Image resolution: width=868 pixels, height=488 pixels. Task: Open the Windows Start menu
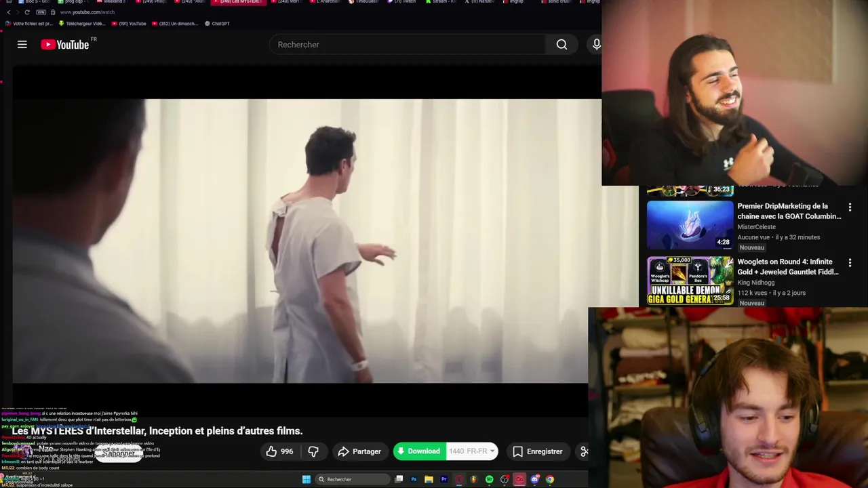click(307, 479)
